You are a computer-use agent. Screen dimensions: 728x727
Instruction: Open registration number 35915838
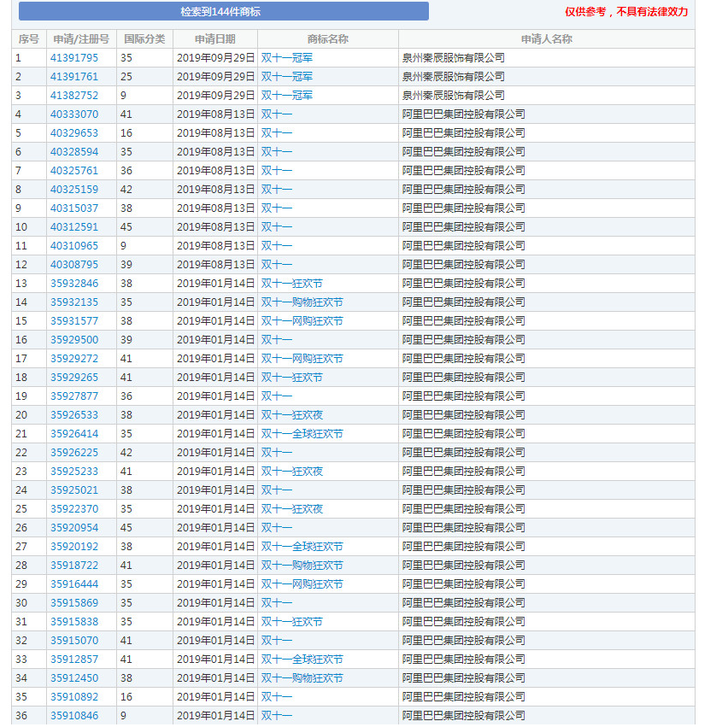[x=73, y=622]
